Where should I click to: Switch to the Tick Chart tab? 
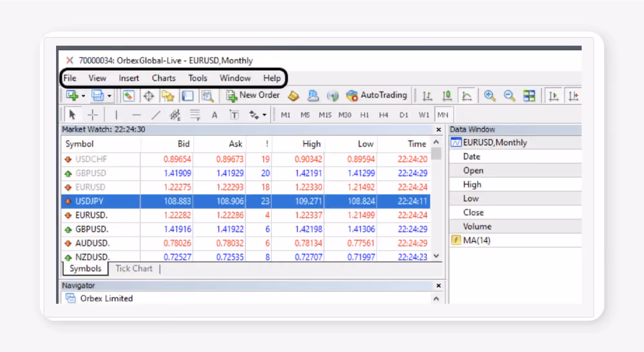tap(133, 268)
